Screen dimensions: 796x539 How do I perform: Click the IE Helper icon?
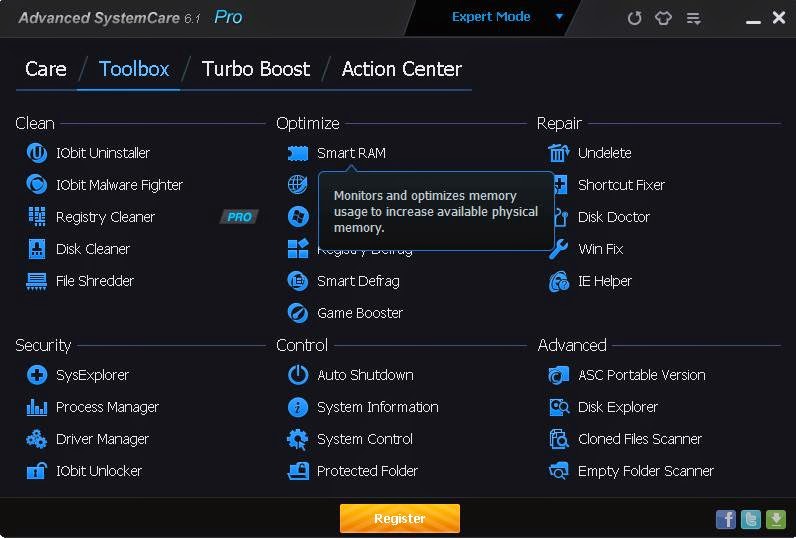pyautogui.click(x=558, y=281)
